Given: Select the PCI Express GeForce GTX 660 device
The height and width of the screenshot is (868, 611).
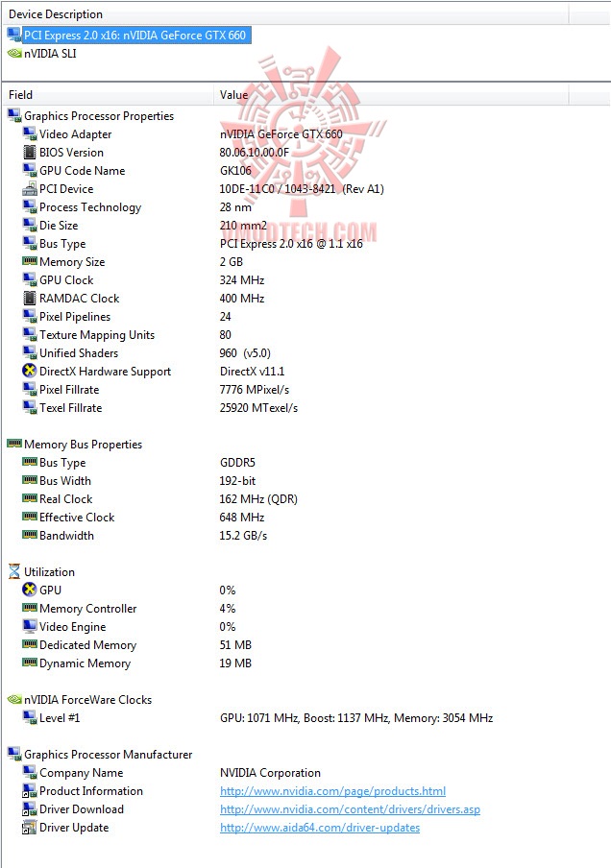Looking at the screenshot, I should [x=136, y=36].
